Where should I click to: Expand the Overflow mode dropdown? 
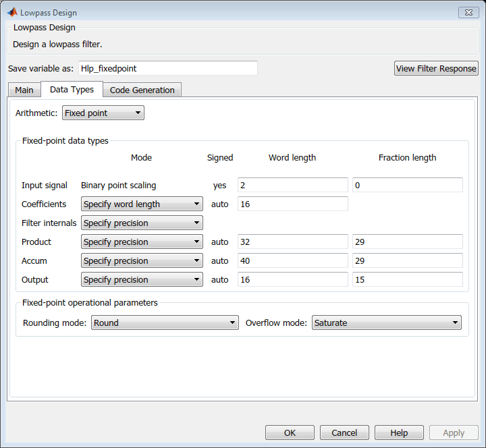point(387,323)
